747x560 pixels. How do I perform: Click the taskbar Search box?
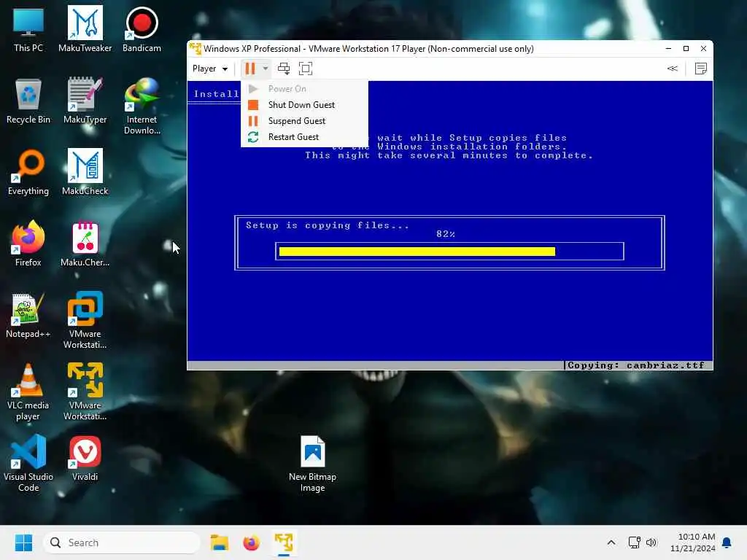click(122, 542)
